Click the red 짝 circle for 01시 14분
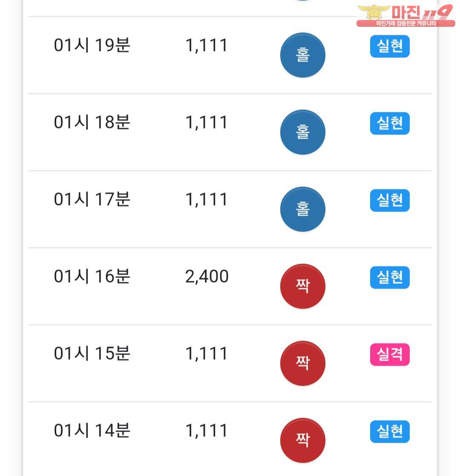This screenshot has height=476, width=460. 302,441
